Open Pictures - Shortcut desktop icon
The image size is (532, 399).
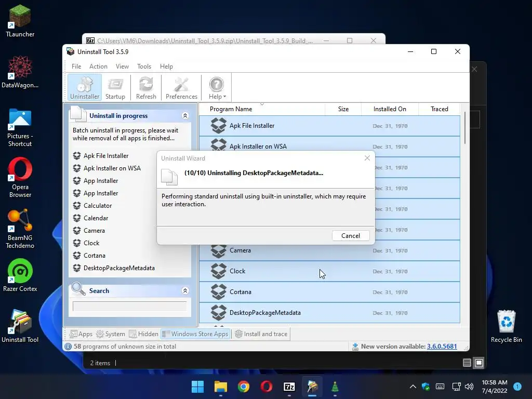coord(20,128)
